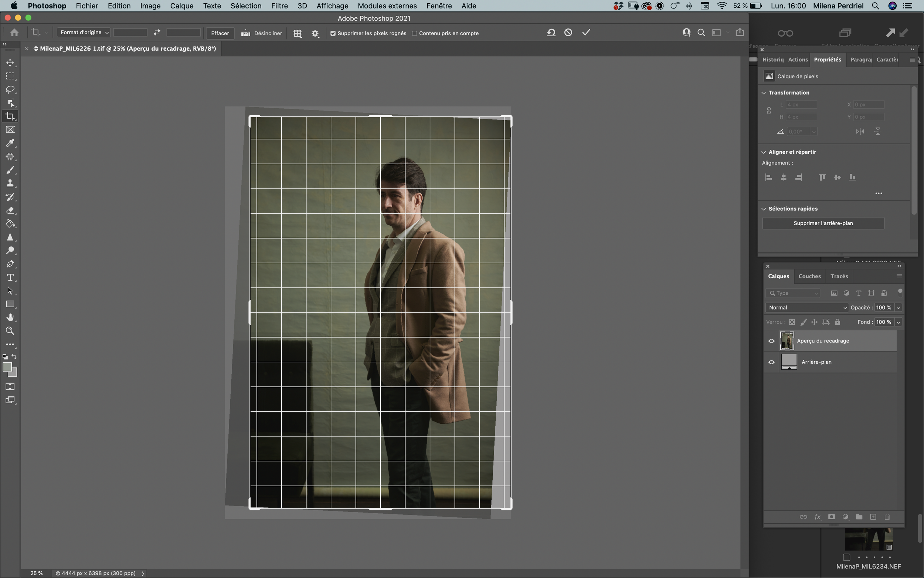Open the Normal blend mode dropdown
The height and width of the screenshot is (578, 924).
tap(806, 307)
